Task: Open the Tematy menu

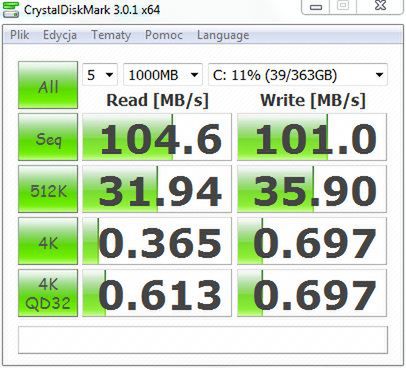Action: point(111,35)
